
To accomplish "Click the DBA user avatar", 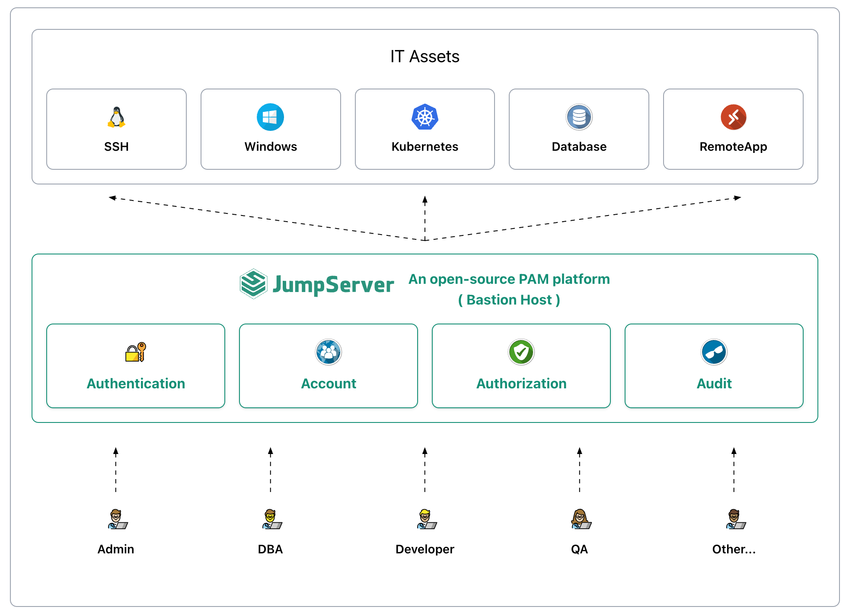I will pos(271,519).
